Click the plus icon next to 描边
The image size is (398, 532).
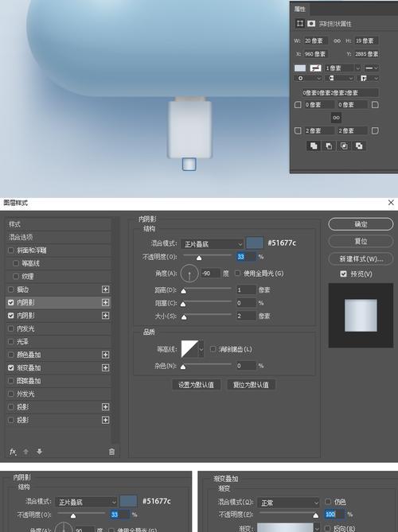click(x=106, y=289)
